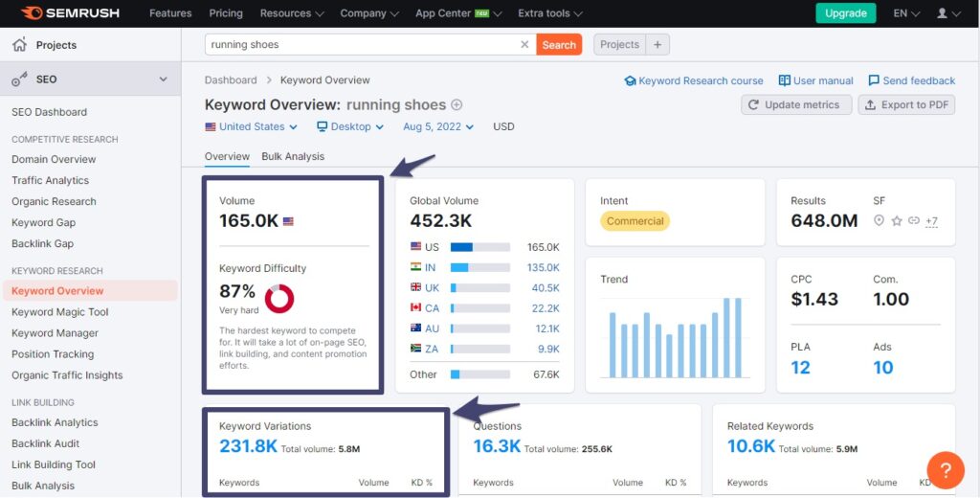The height and width of the screenshot is (498, 980).
Task: Click the CA volume 22.2K link
Action: [546, 307]
